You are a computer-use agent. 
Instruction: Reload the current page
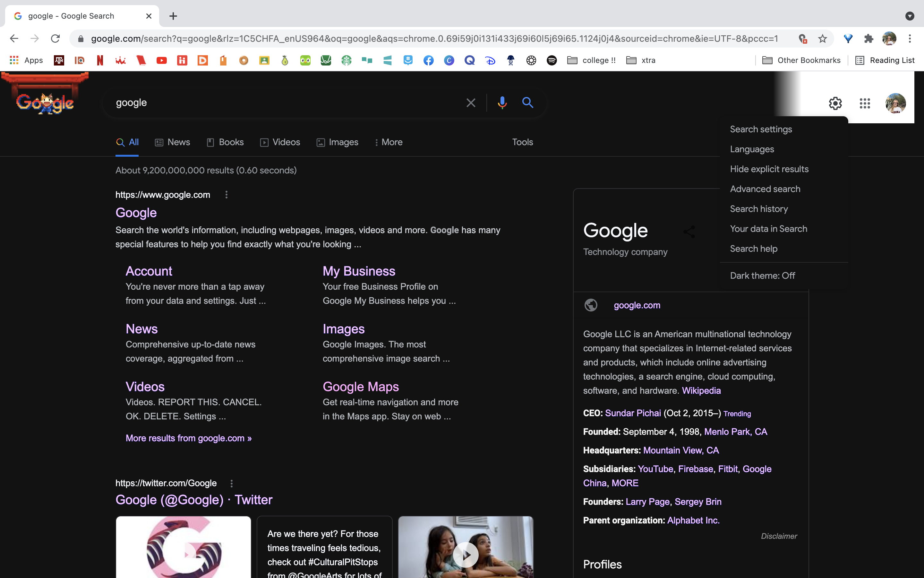pos(56,39)
